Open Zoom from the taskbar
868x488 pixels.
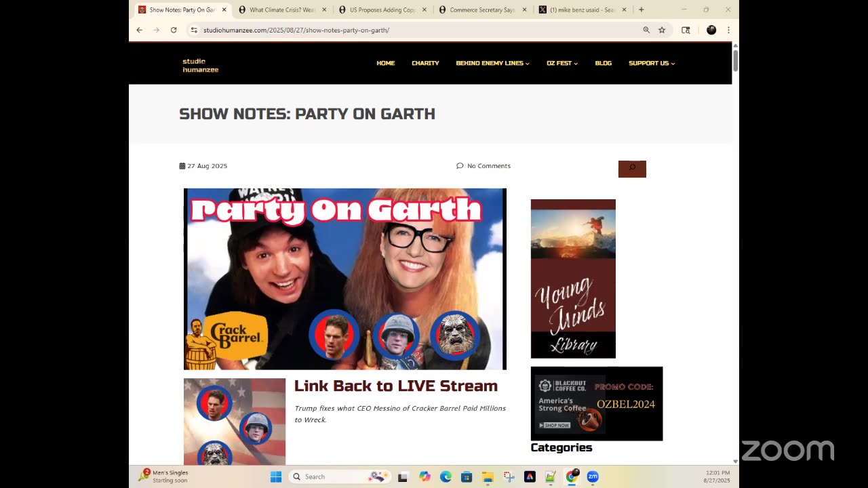pos(593,476)
